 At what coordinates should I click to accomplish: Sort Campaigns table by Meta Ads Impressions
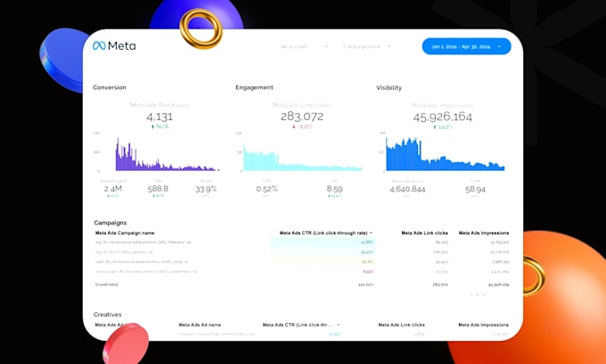484,233
